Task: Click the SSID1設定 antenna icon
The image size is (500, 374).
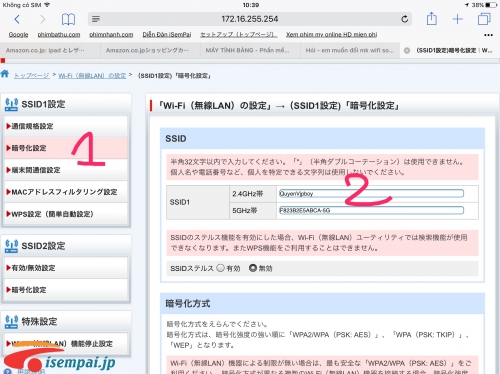Action: (11, 104)
